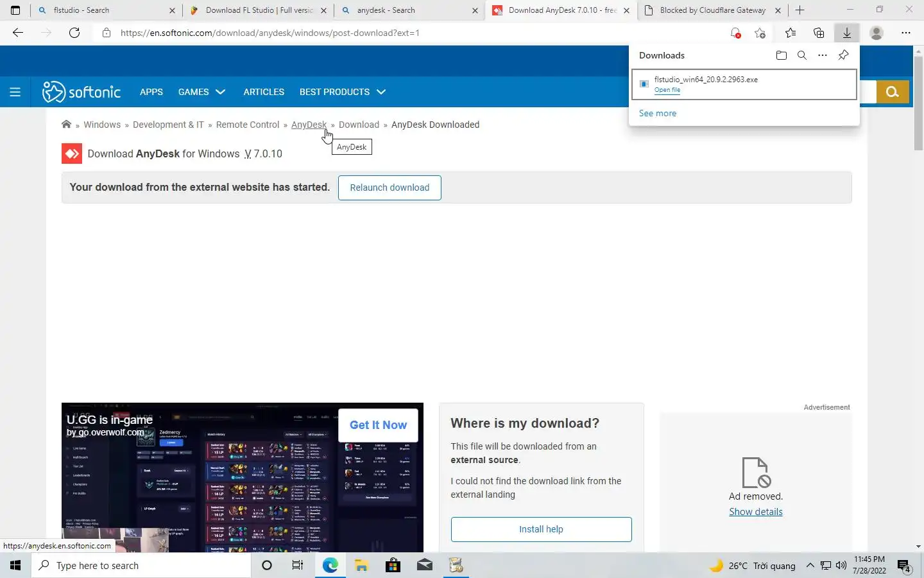
Task: Switch to flstudio - Search tab
Action: pos(107,10)
